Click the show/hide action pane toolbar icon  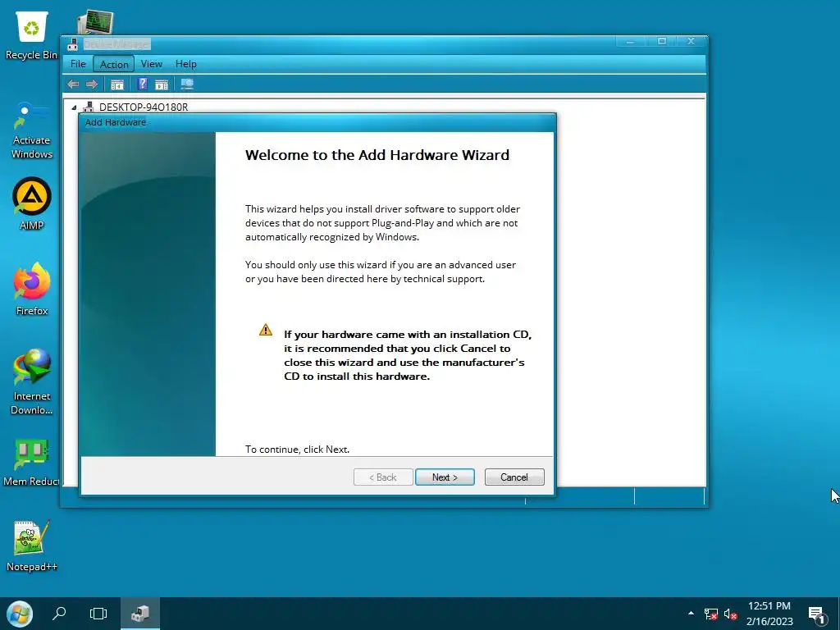click(162, 84)
